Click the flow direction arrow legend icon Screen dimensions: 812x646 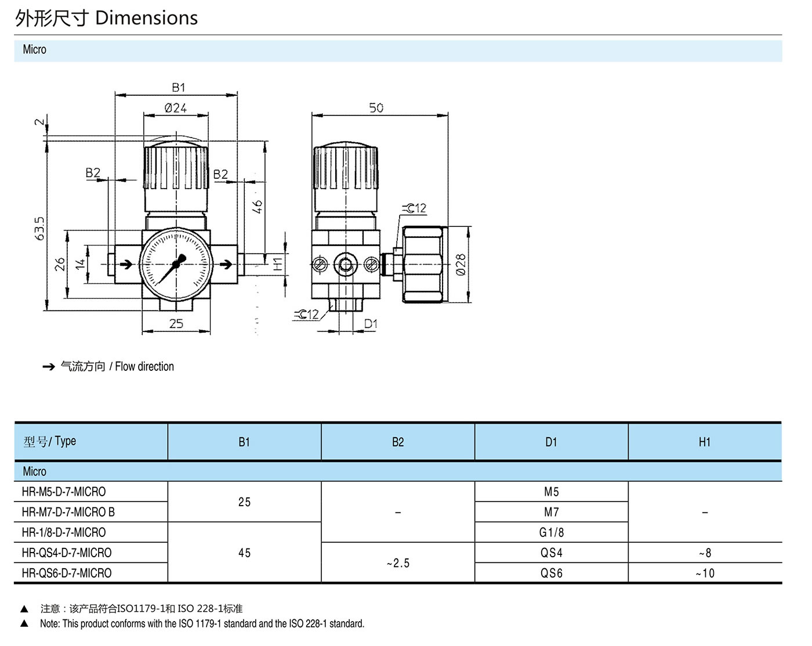[x=49, y=367]
